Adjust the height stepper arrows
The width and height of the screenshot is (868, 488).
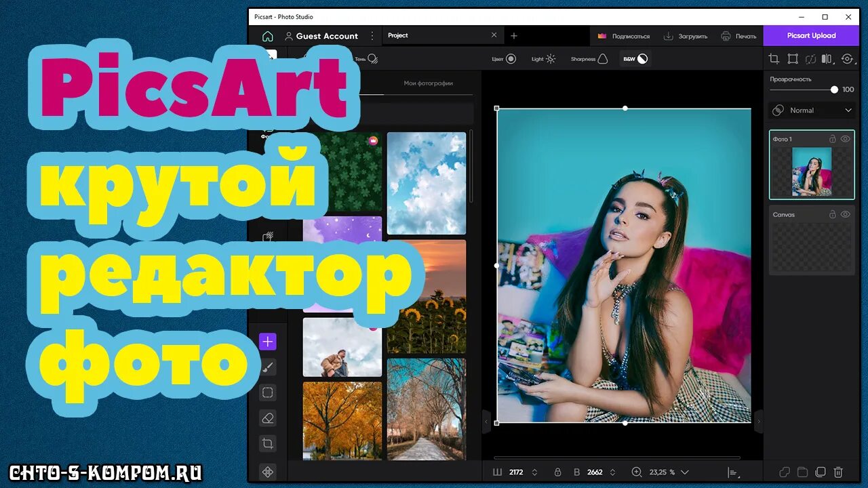click(612, 472)
